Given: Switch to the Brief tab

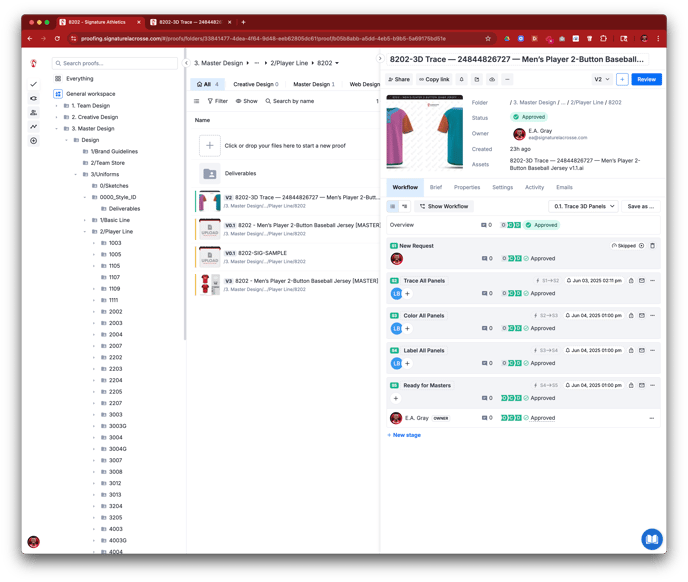Looking at the screenshot, I should pos(436,187).
